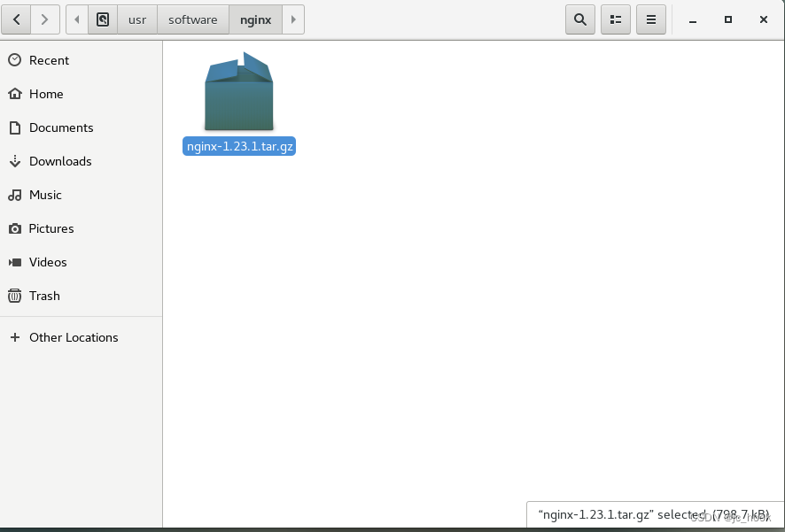The width and height of the screenshot is (785, 532).
Task: Click the Documents page icon
Action: coord(15,127)
